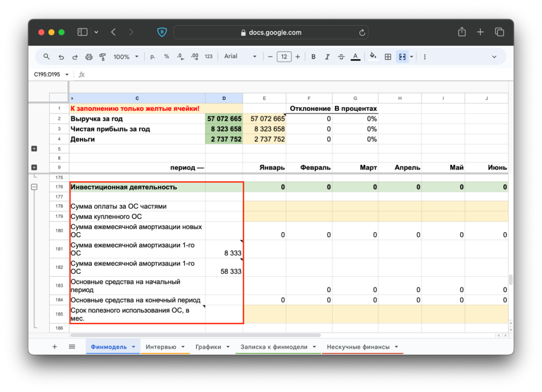Image resolution: width=542 pixels, height=392 pixels.
Task: Select the Январь header cell
Action: pyautogui.click(x=264, y=167)
